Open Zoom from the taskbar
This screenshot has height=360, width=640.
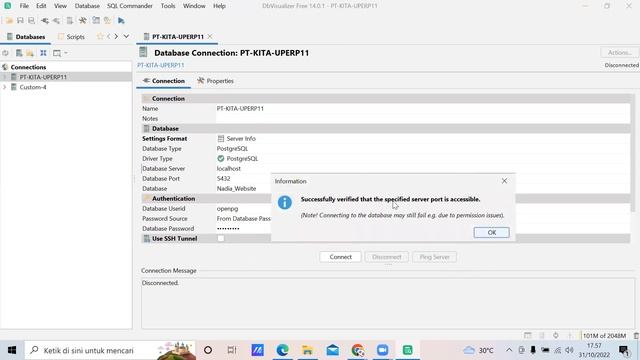[x=382, y=350]
